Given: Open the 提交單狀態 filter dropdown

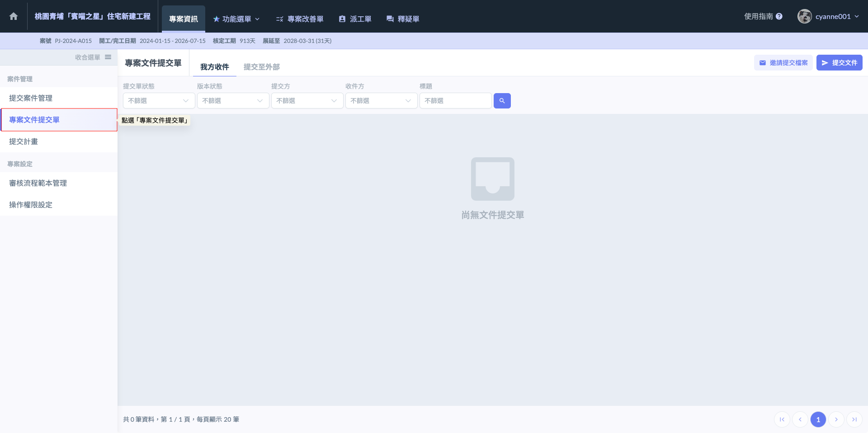Looking at the screenshot, I should (159, 101).
